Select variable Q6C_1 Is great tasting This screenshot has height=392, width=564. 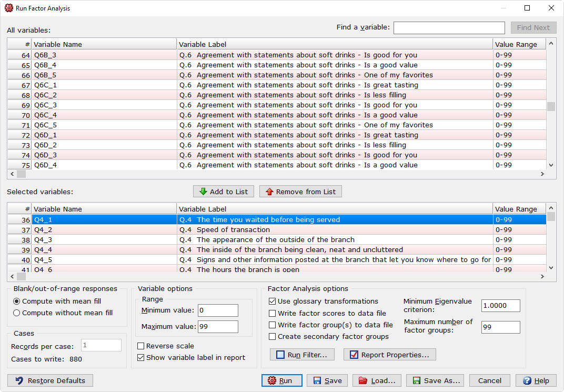(277, 85)
